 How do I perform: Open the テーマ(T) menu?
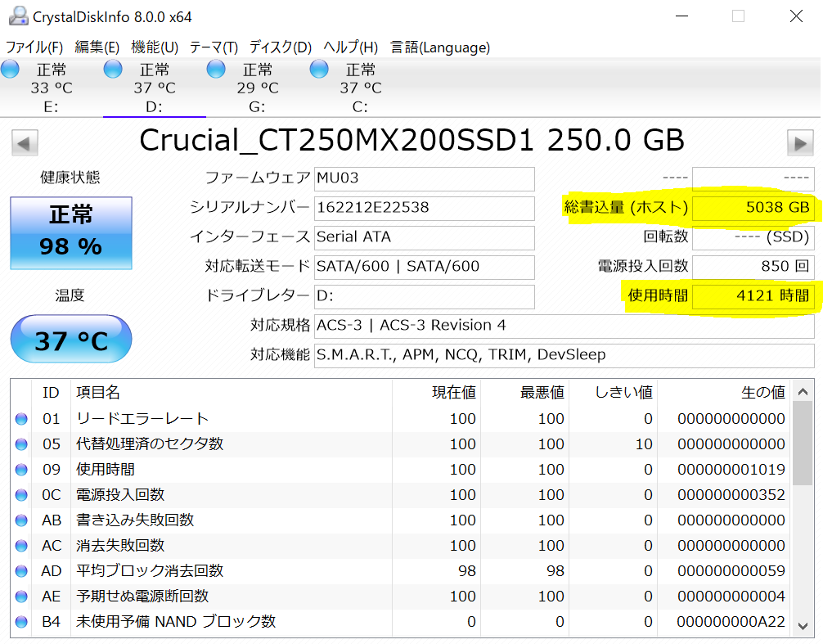pyautogui.click(x=214, y=47)
